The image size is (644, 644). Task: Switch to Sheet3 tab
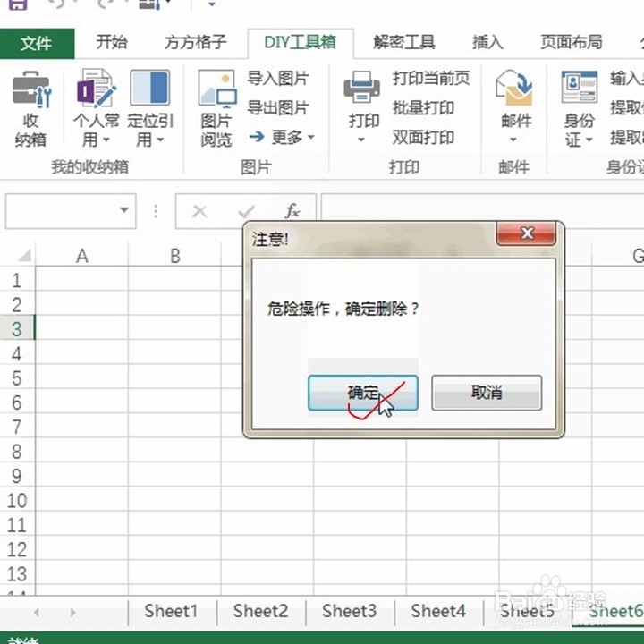pos(350,611)
